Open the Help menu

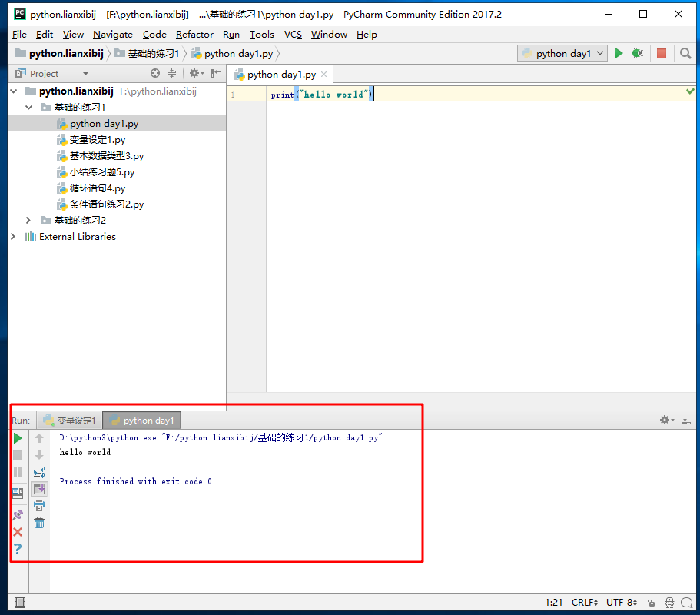[367, 35]
